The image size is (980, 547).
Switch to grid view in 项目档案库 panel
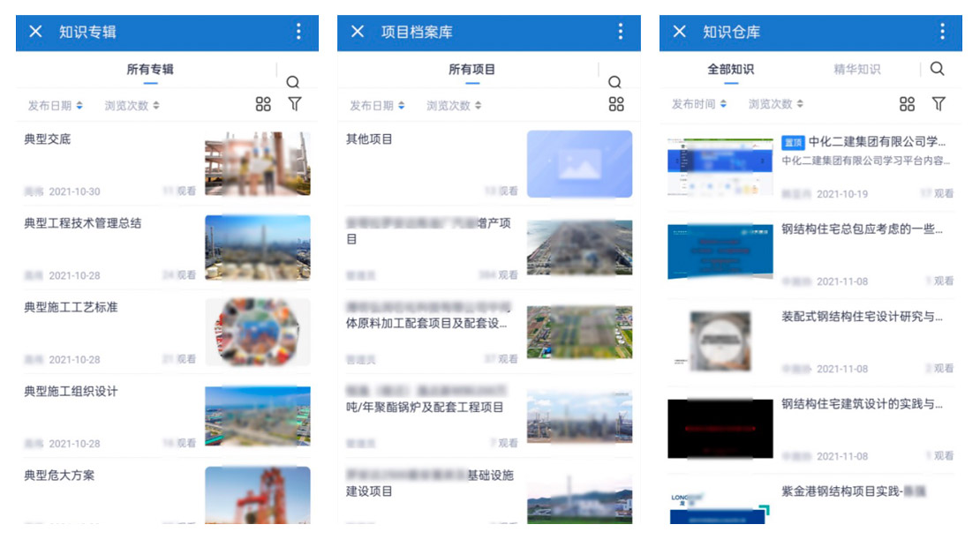[616, 104]
